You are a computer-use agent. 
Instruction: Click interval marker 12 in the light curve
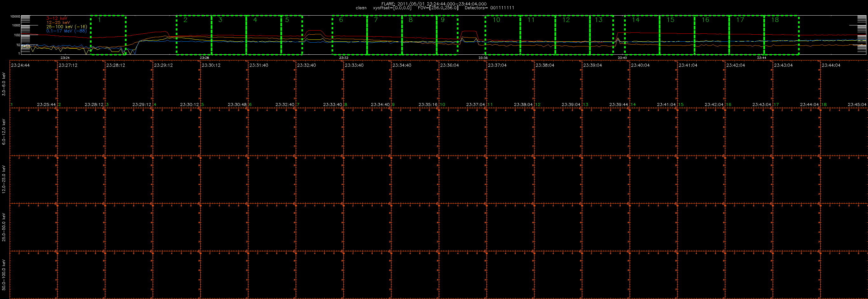click(x=566, y=20)
